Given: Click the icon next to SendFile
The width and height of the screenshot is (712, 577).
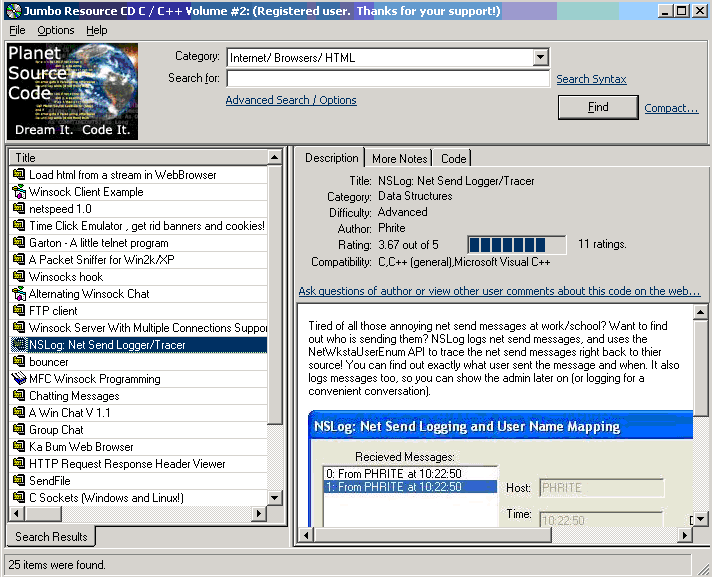Looking at the screenshot, I should click(x=19, y=480).
